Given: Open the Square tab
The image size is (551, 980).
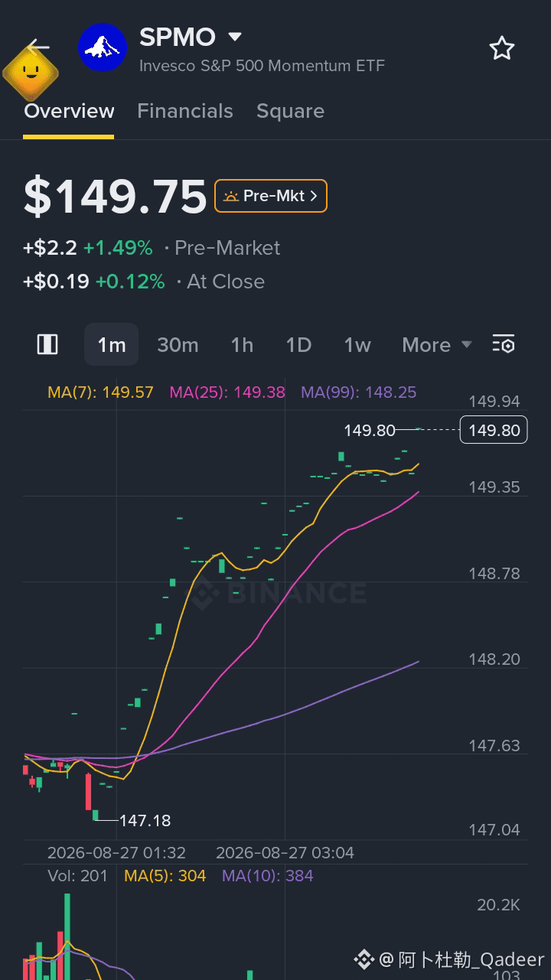Looking at the screenshot, I should (x=290, y=111).
